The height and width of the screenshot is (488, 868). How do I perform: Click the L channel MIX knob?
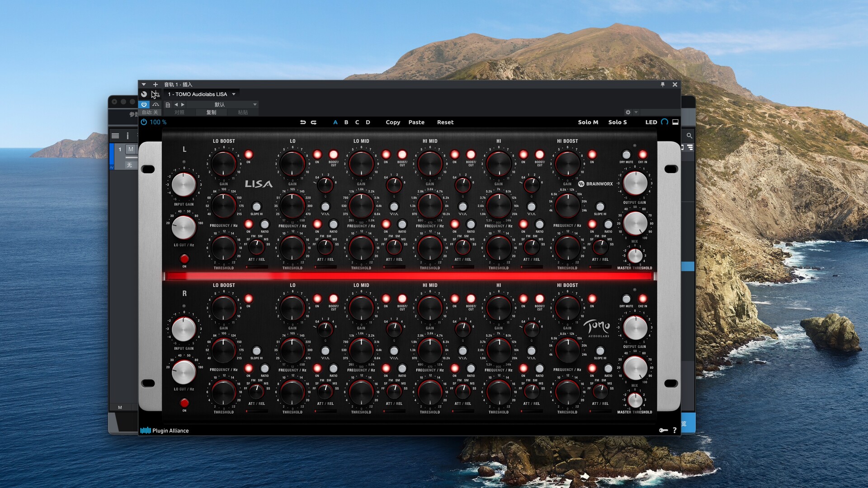[x=635, y=223]
